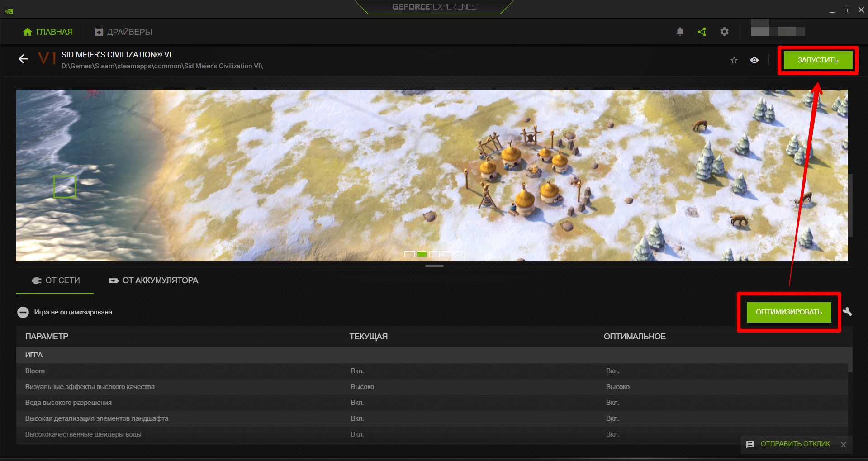The image size is (868, 461).
Task: Switch to ОТ АККУМУЛЯТОРА tab
Action: click(x=153, y=280)
